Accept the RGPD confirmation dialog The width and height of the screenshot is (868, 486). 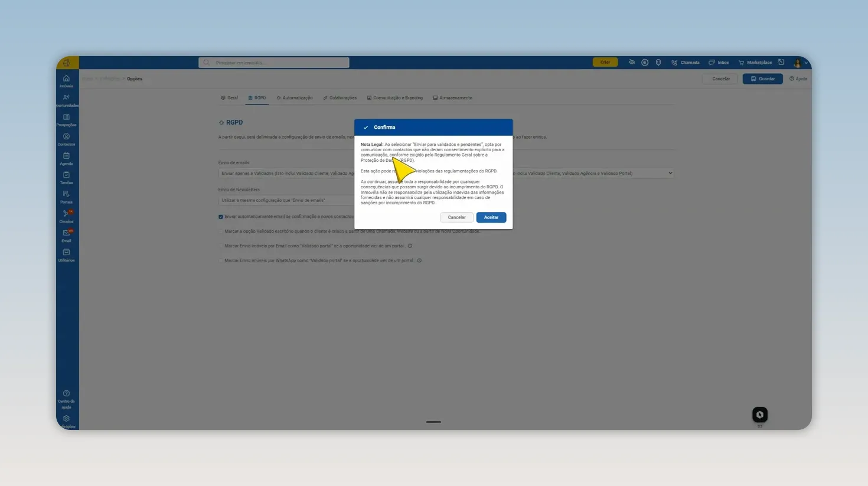coord(491,217)
